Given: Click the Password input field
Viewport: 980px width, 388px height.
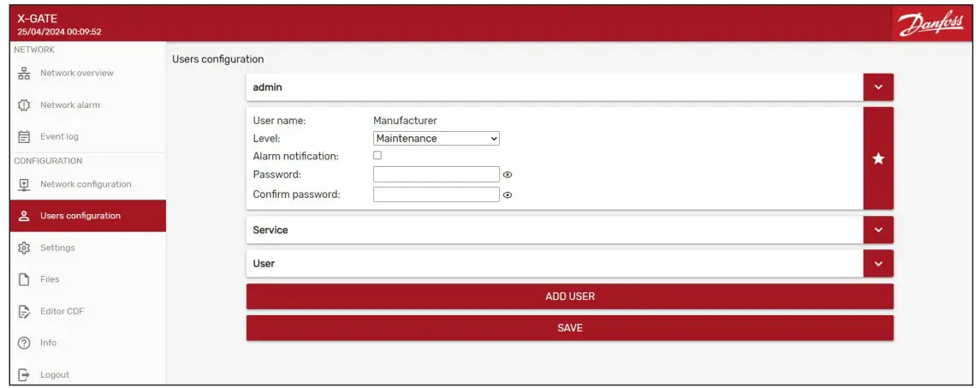Looking at the screenshot, I should 437,175.
